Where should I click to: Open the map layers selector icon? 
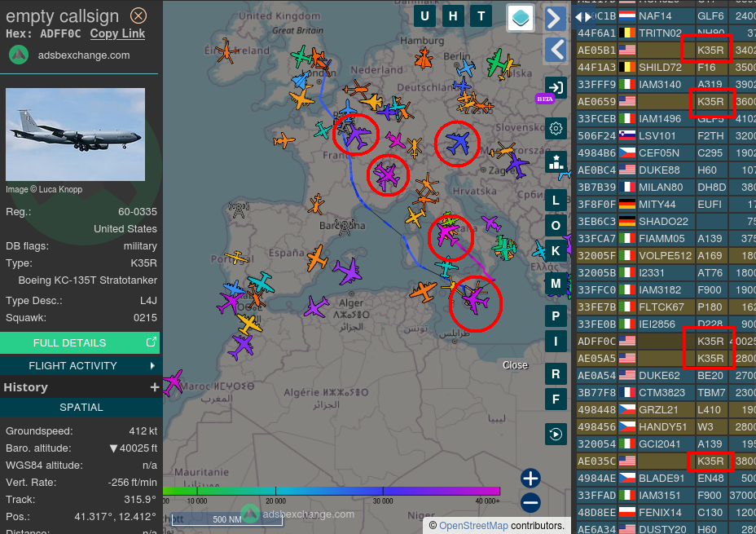[521, 18]
